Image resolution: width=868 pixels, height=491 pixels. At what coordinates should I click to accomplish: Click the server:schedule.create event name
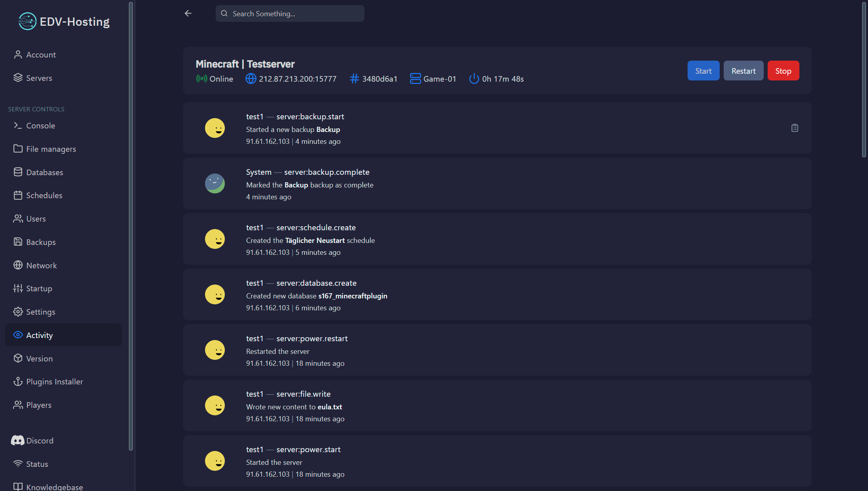tap(316, 227)
